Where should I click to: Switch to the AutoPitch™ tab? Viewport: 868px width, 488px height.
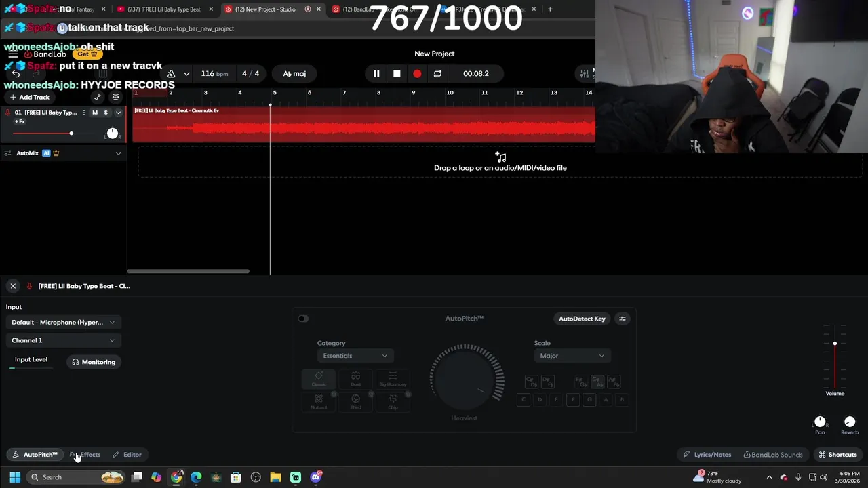click(35, 455)
